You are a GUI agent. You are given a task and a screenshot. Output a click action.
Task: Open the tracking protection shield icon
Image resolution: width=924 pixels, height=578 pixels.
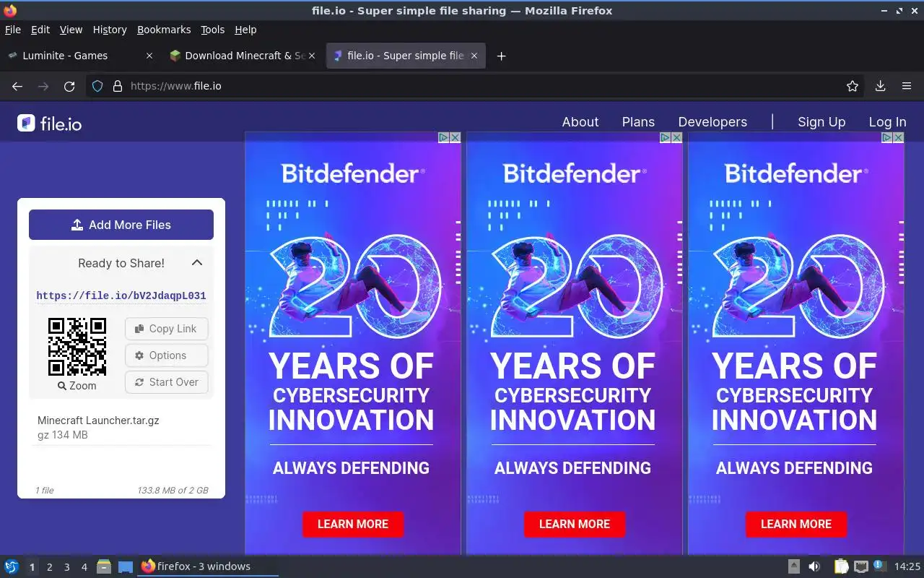(x=99, y=86)
